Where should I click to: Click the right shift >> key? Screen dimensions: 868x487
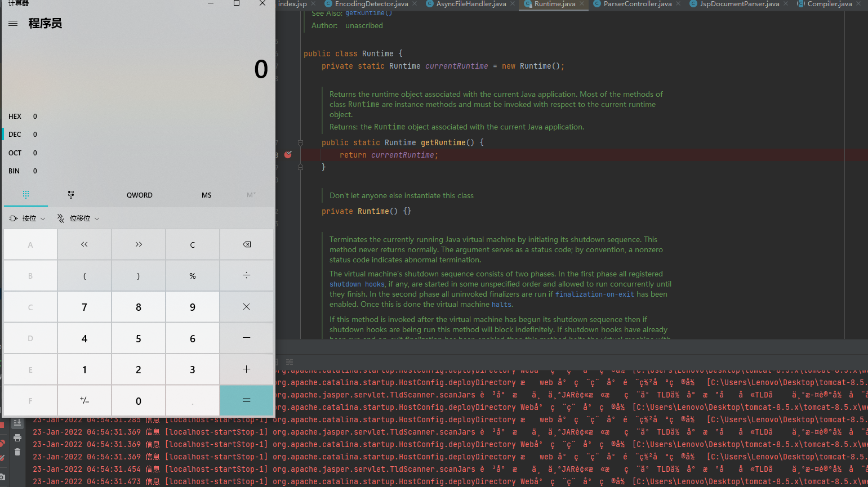139,244
